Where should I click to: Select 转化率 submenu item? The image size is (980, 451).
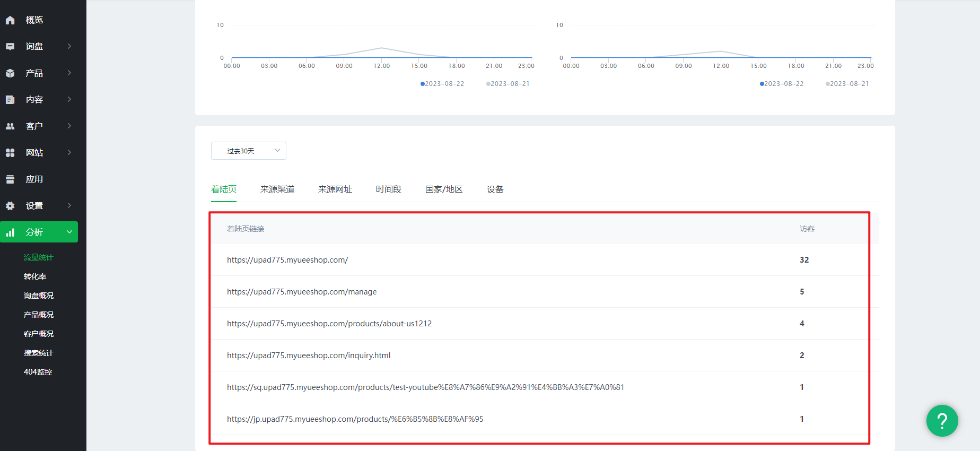[35, 276]
